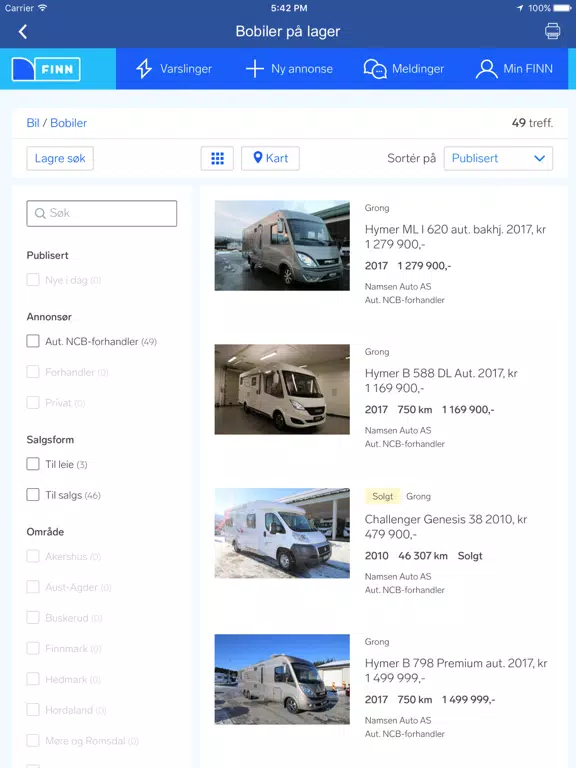576x768 pixels.
Task: Open Hymer B 798 Premium listing title
Action: pos(456,671)
